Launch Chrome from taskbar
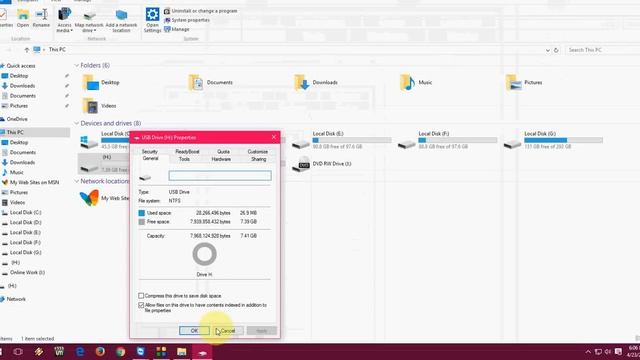640x360 pixels. [x=120, y=351]
